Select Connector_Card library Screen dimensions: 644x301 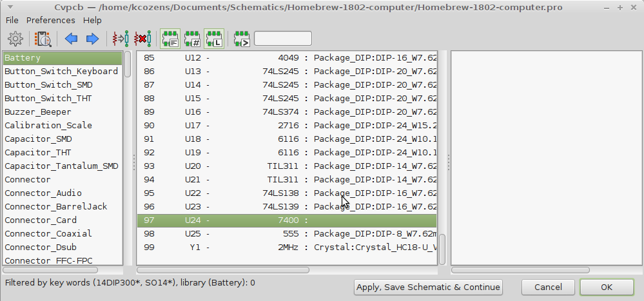point(63,220)
